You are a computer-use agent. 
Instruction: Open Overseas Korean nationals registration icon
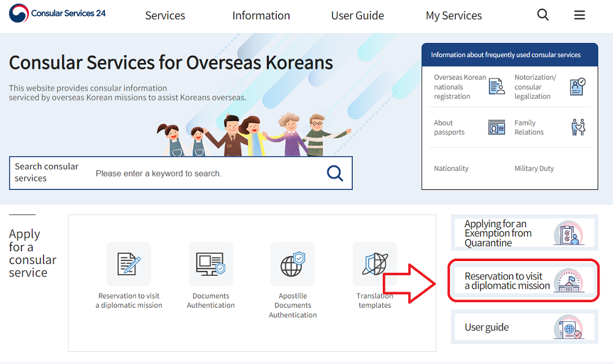tap(496, 87)
